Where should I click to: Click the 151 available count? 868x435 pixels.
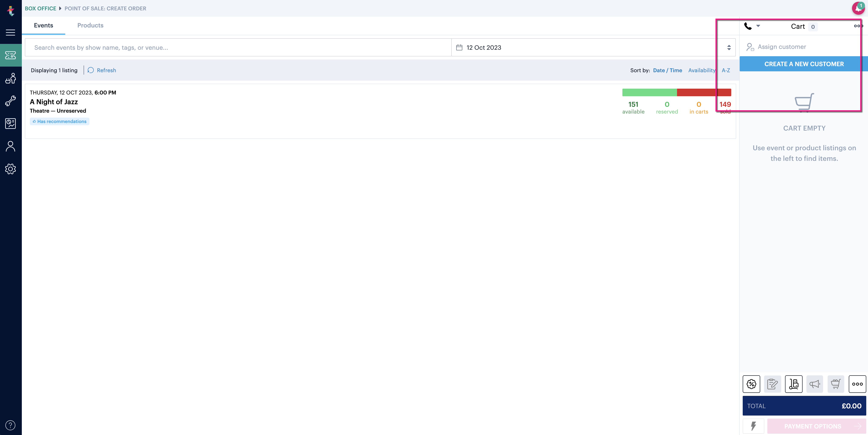coord(633,108)
